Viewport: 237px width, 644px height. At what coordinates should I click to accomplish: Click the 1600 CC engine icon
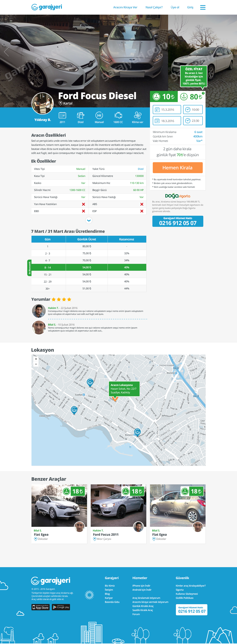tap(118, 115)
